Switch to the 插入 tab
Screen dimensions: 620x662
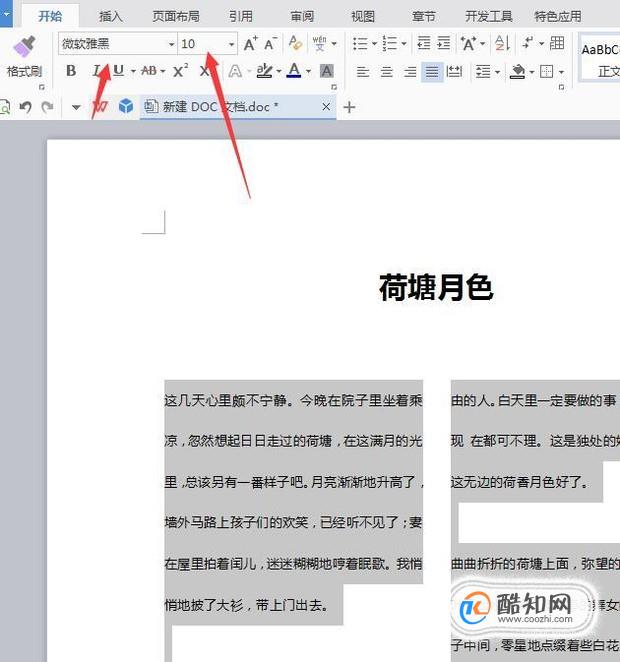pos(111,16)
